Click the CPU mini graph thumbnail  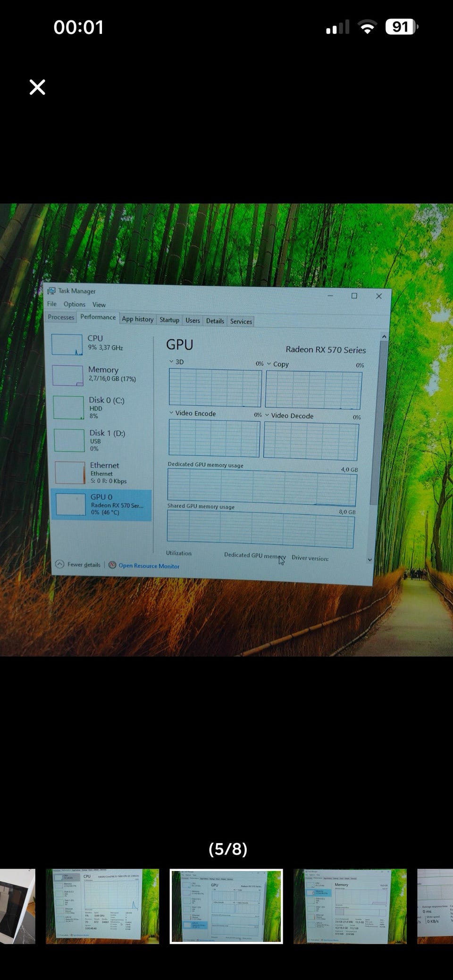point(67,344)
